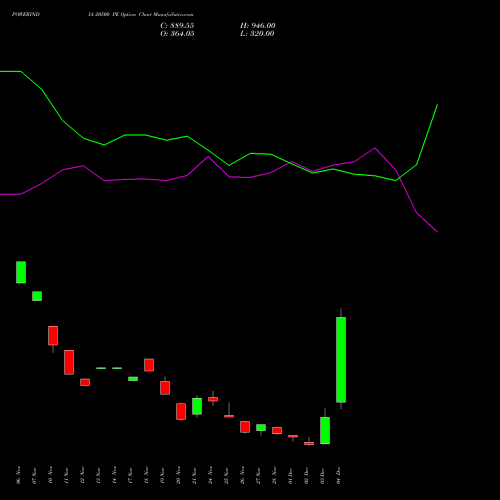Select the 19 Nov date label
This screenshot has height=500, width=500.
(162, 475)
